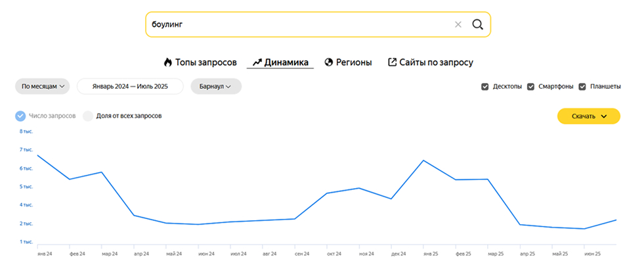Viewport: 644px width, 263px height.
Task: Uncheck the Смартфоны checkbox
Action: tap(530, 86)
